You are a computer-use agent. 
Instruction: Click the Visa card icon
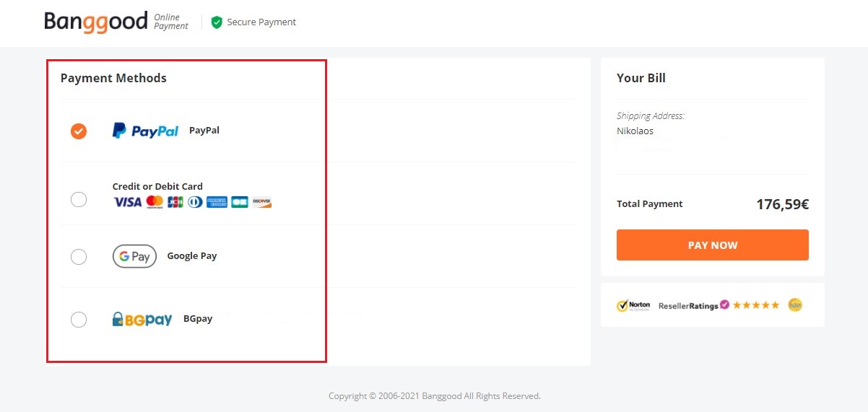click(x=127, y=202)
